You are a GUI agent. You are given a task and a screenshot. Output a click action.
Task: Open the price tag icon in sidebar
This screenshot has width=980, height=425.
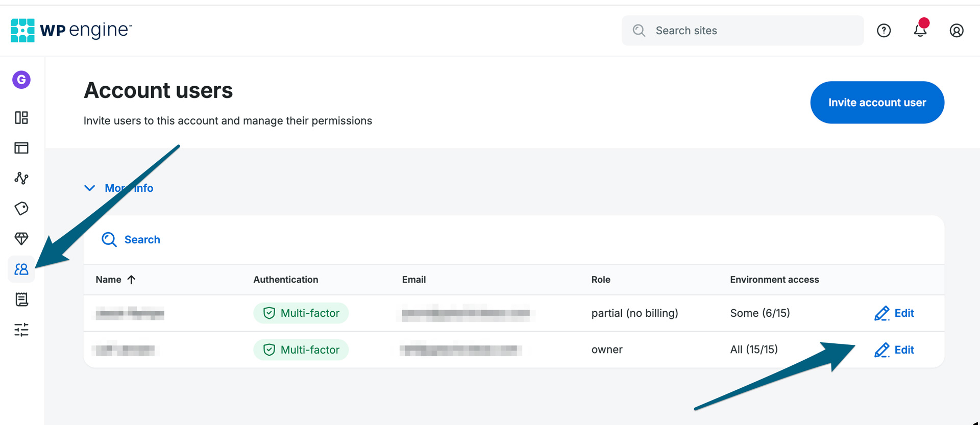(21, 209)
